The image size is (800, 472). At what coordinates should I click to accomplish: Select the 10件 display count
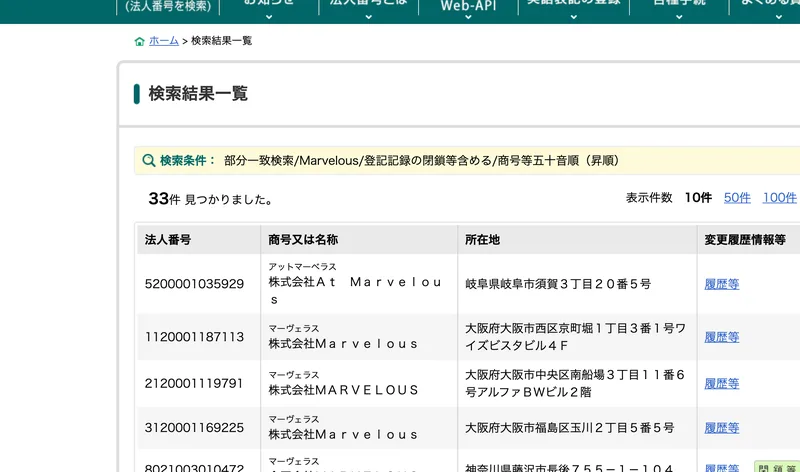pos(698,198)
